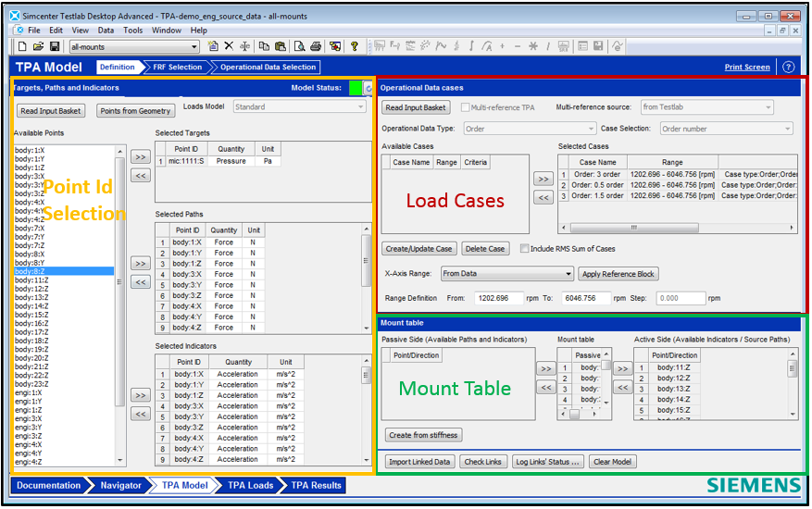Click the Paste clipboard toolbar icon
This screenshot has width=812, height=509.
tap(281, 46)
